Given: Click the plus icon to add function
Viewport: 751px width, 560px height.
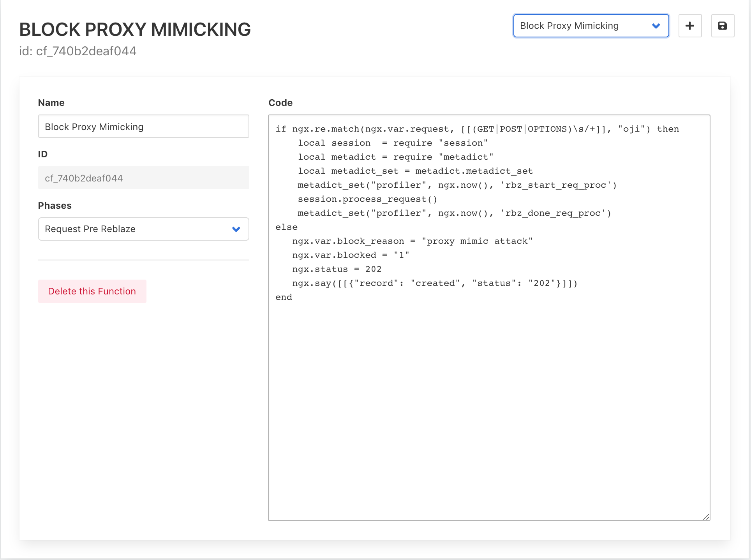Looking at the screenshot, I should (690, 26).
